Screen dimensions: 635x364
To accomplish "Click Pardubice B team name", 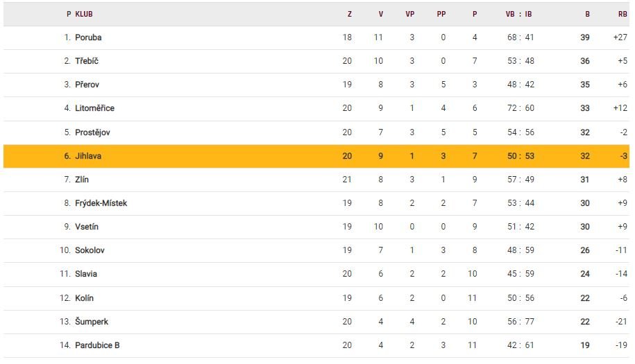I will [97, 345].
